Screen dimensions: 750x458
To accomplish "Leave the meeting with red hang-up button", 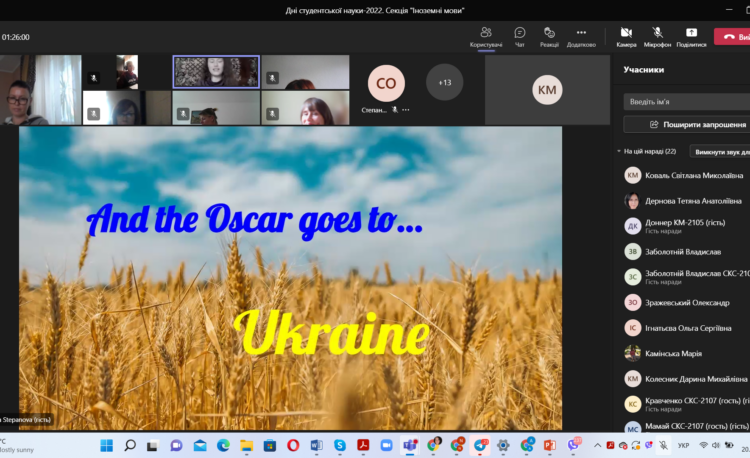I will (x=733, y=37).
